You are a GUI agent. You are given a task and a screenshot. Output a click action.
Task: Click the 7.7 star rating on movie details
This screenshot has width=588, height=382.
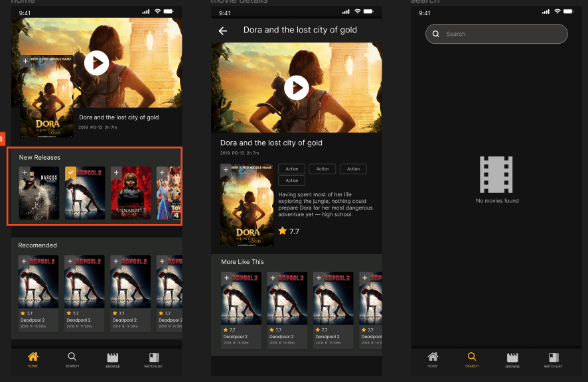289,231
